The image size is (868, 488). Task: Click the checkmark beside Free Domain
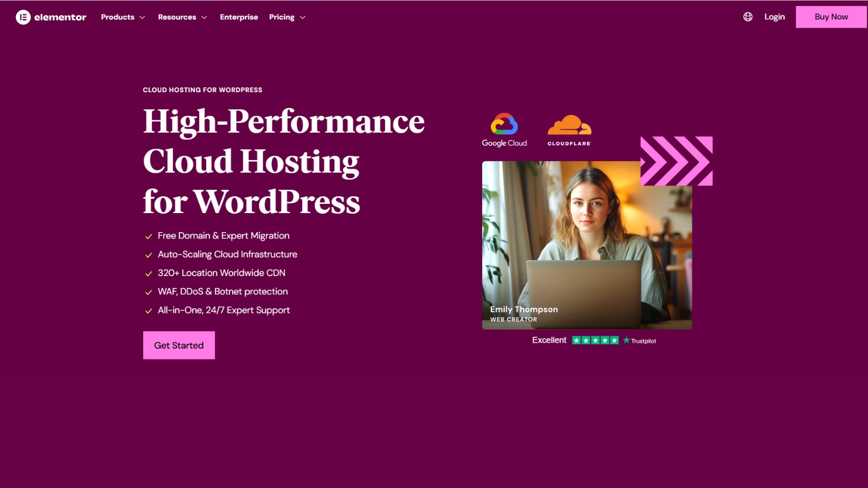[148, 236]
